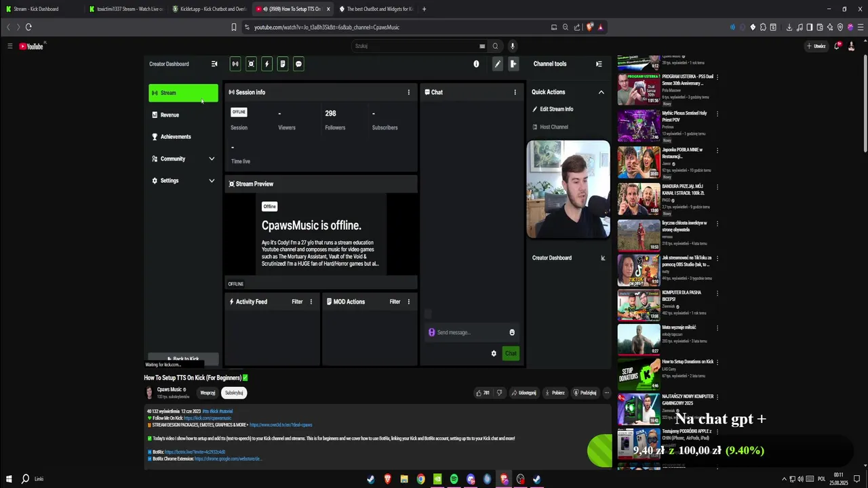
Task: Click the green Chat send button
Action: click(x=511, y=353)
